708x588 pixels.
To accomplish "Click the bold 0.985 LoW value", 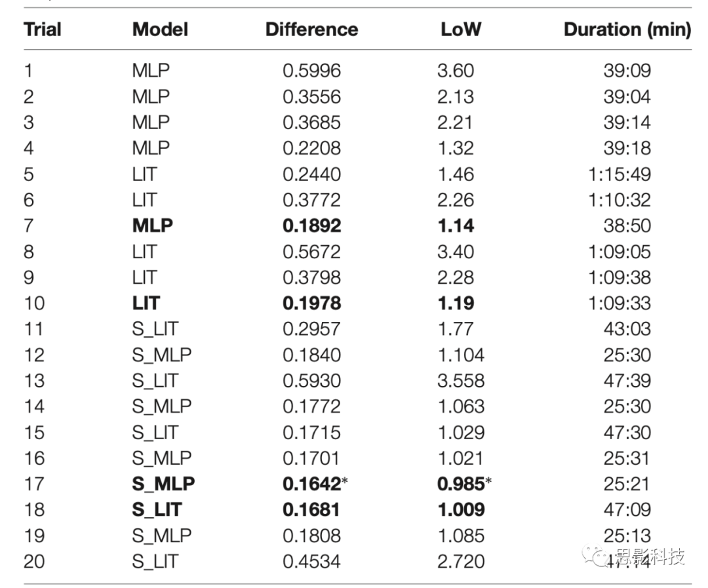I will [461, 484].
